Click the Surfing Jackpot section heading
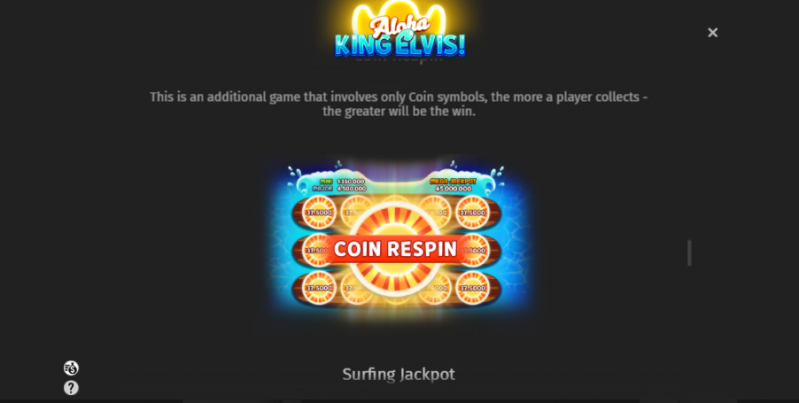 (398, 374)
